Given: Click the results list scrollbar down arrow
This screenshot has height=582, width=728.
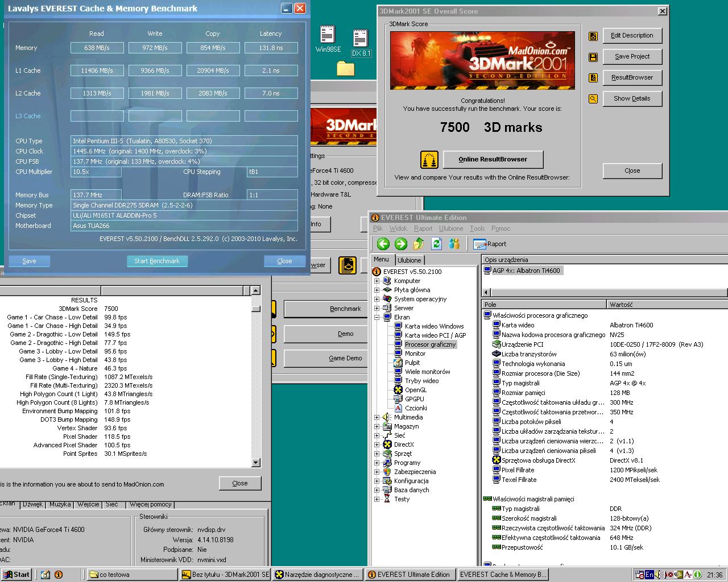Looking at the screenshot, I should click(256, 463).
